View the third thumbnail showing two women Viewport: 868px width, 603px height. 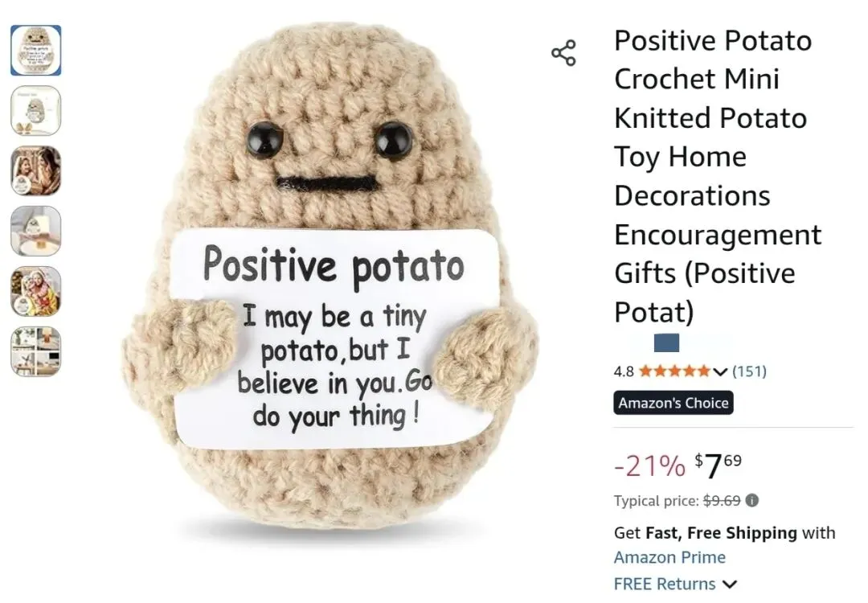pos(36,170)
